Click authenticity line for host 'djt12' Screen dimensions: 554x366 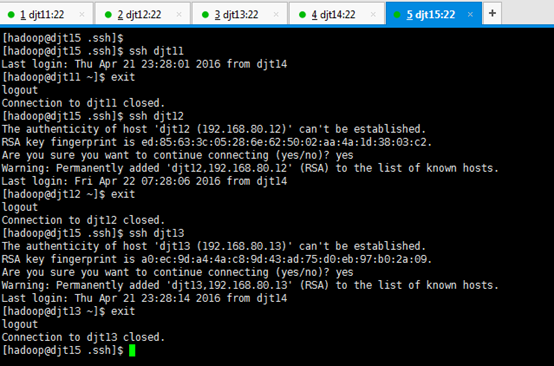point(214,129)
